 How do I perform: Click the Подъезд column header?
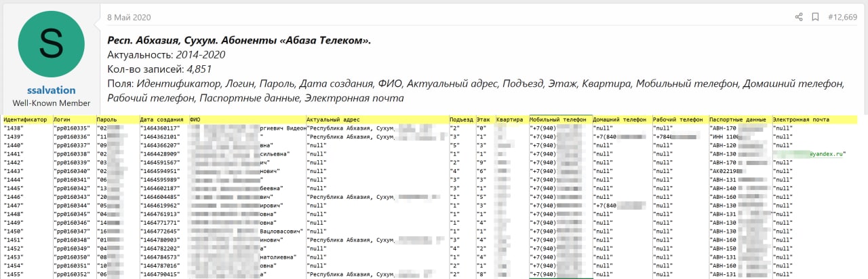(461, 119)
